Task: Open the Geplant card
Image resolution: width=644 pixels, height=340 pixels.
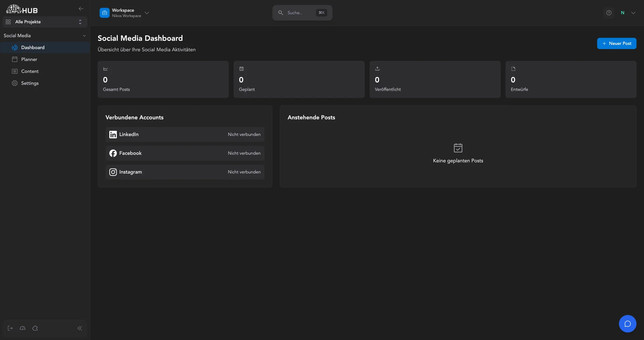Action: (x=299, y=79)
